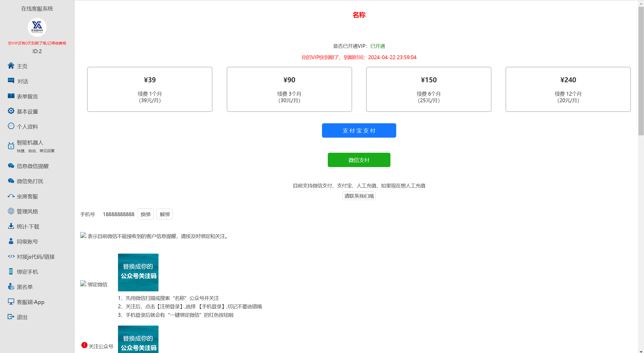Pay with the green 微信支付 button
The image size is (644, 353).
359,160
